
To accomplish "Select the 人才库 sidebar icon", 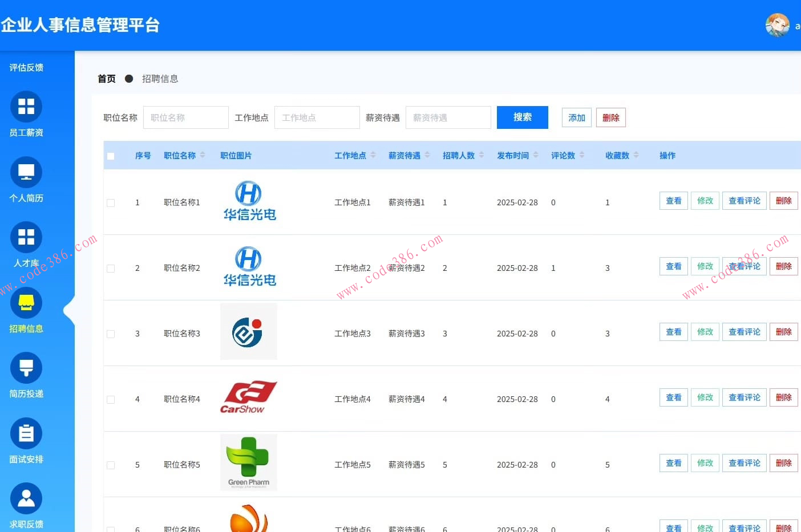I will click(26, 237).
